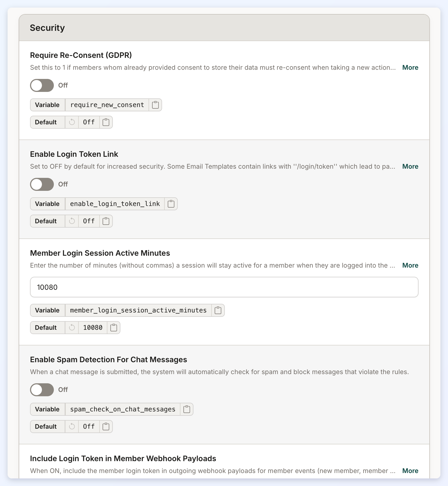This screenshot has height=486, width=448.
Task: Click the Enable Login Token Link heading
Action: 74,154
